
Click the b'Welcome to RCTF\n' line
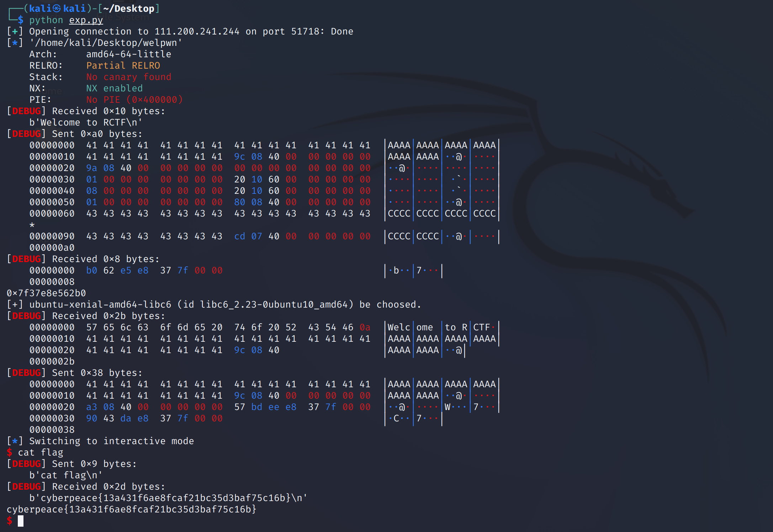pyautogui.click(x=86, y=122)
